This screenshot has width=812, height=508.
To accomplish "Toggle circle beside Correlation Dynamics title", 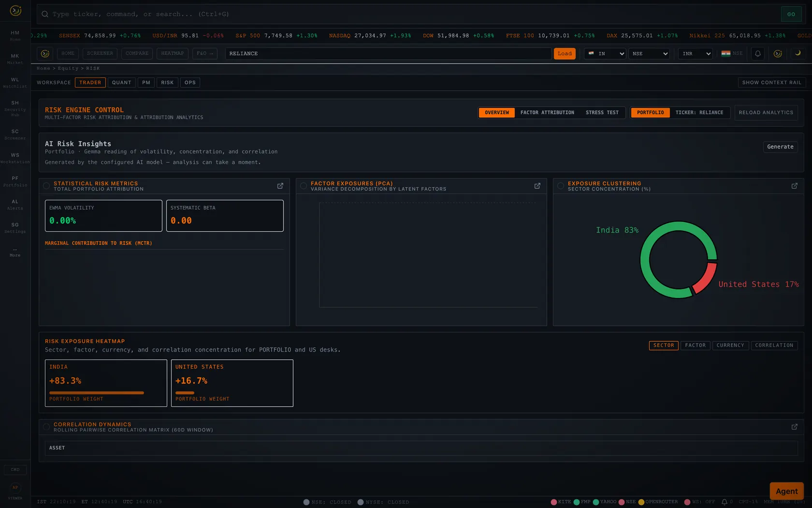I will pyautogui.click(x=46, y=427).
